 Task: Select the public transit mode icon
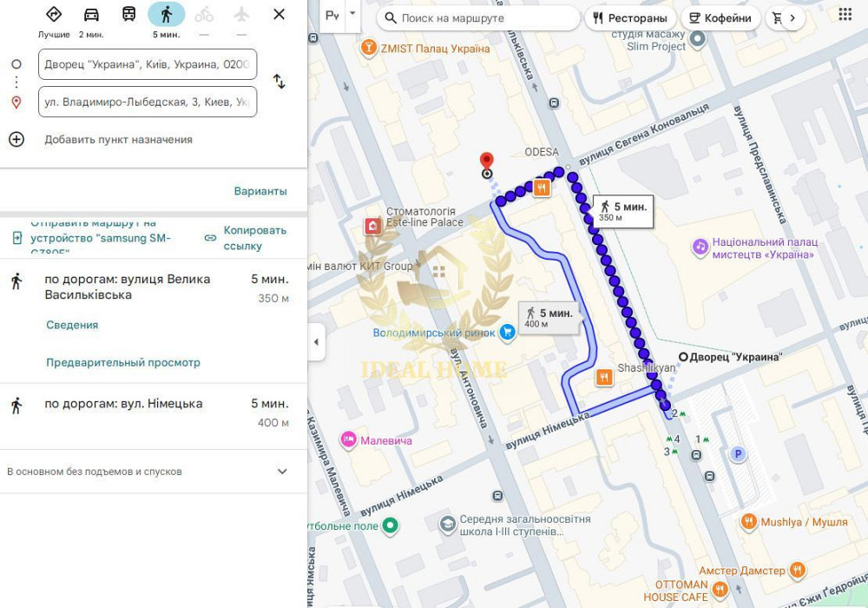[x=128, y=15]
